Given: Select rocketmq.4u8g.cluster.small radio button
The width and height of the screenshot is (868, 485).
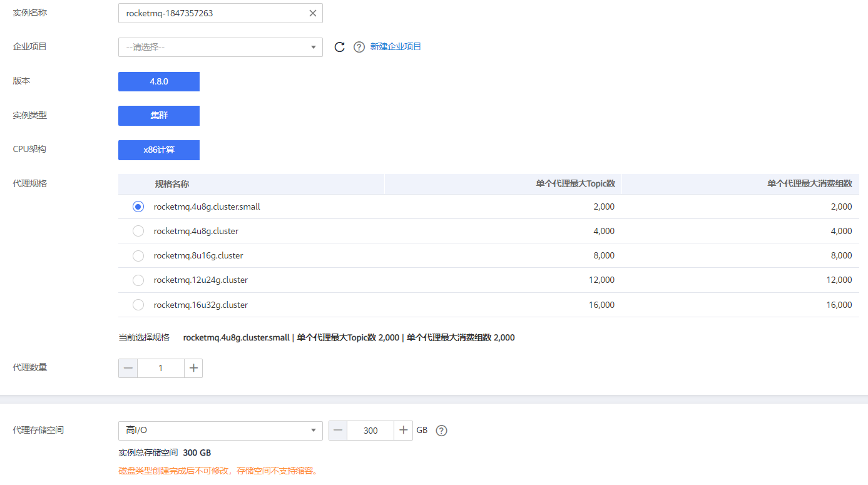Looking at the screenshot, I should click(x=138, y=207).
